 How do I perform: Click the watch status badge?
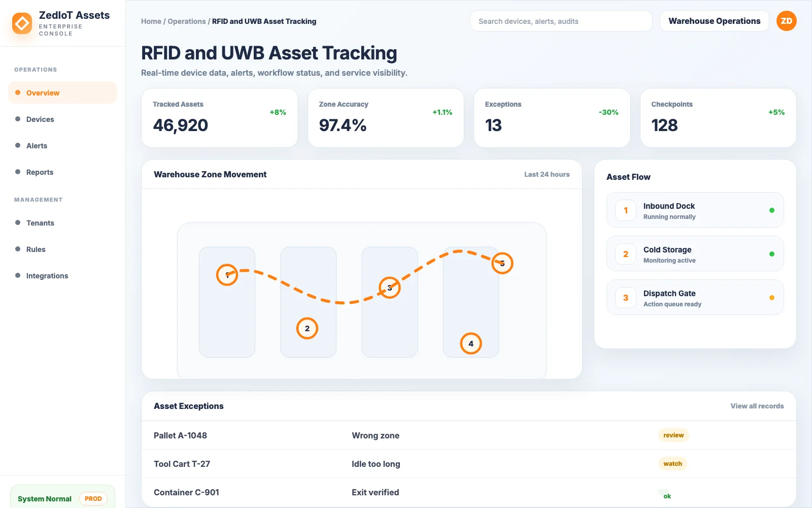pos(672,463)
